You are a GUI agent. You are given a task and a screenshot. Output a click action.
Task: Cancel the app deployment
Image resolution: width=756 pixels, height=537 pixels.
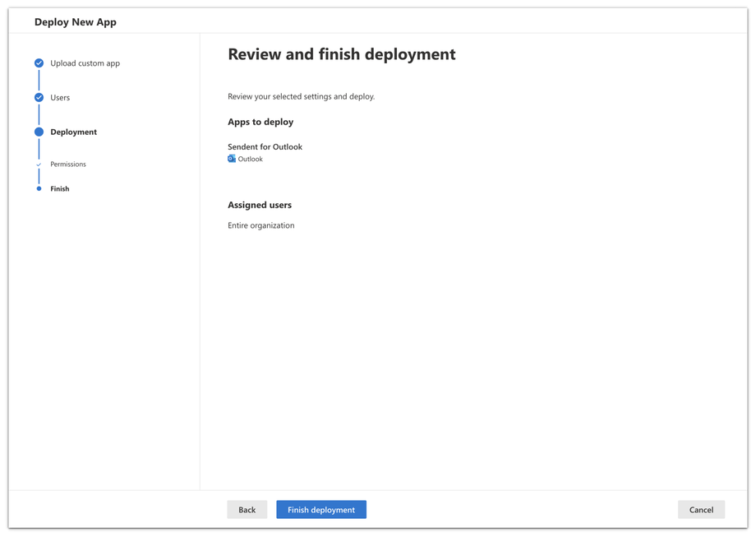[x=701, y=510]
